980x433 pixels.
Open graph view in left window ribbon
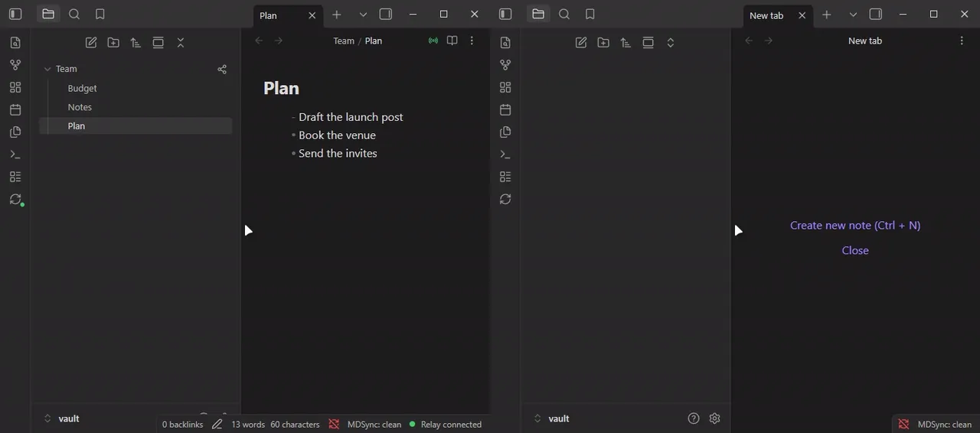click(15, 65)
